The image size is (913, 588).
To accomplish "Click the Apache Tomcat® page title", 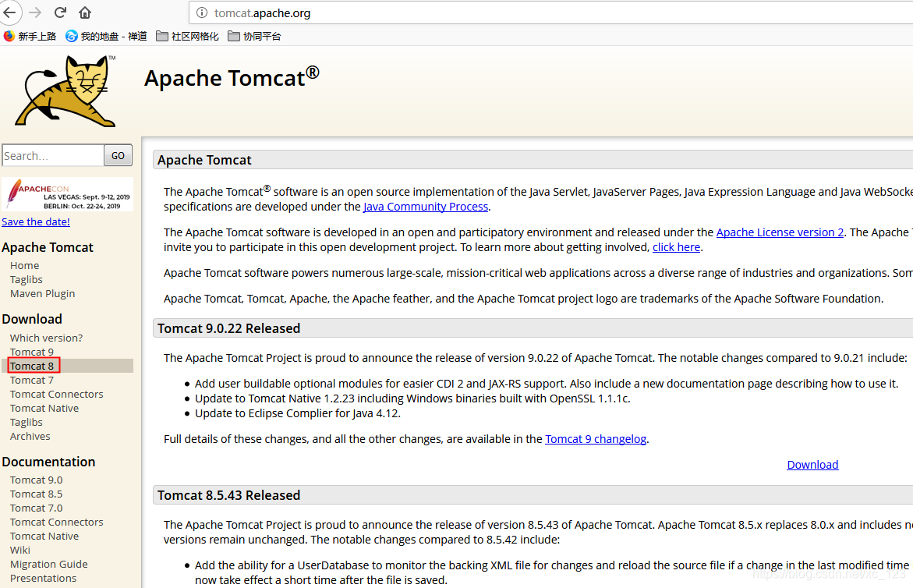I will (232, 77).
